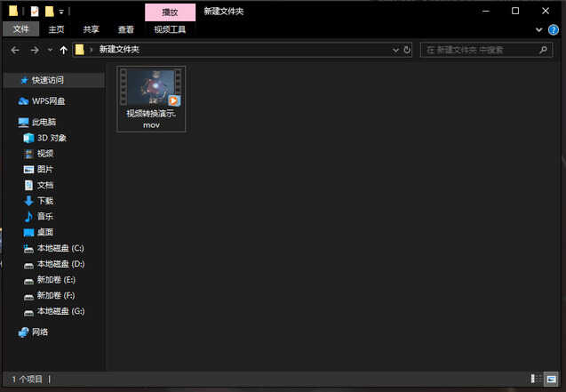The width and height of the screenshot is (566, 392).
Task: Refresh the current folder view
Action: (407, 50)
